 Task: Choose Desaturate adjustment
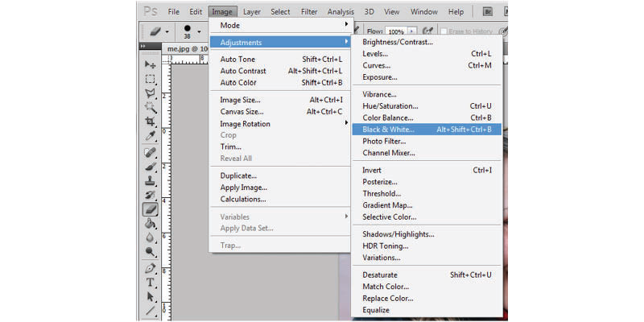click(x=427, y=275)
